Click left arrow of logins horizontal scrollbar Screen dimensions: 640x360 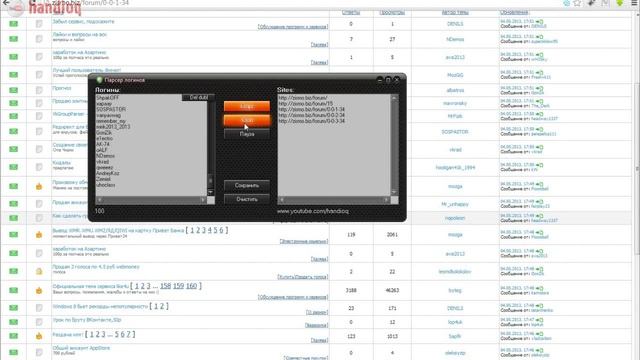[99, 200]
